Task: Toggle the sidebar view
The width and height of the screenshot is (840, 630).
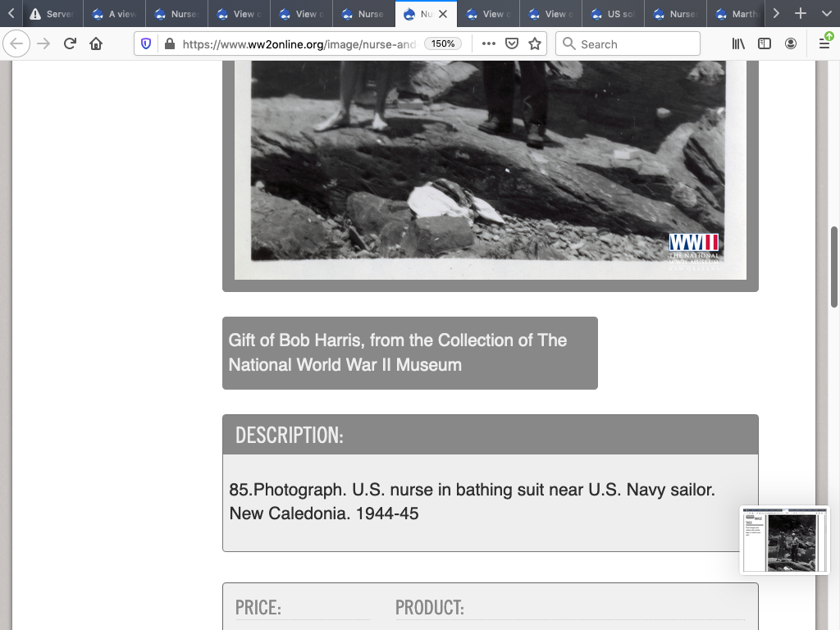Action: (x=765, y=44)
